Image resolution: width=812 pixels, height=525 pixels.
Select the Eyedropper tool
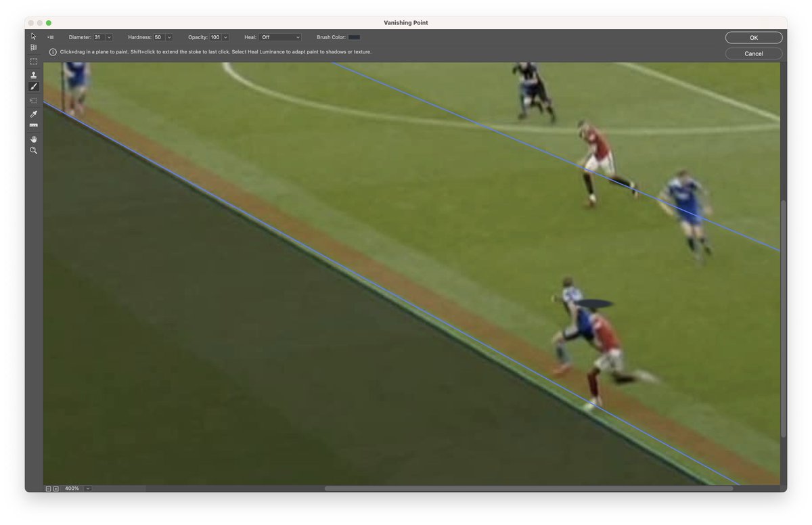tap(33, 114)
